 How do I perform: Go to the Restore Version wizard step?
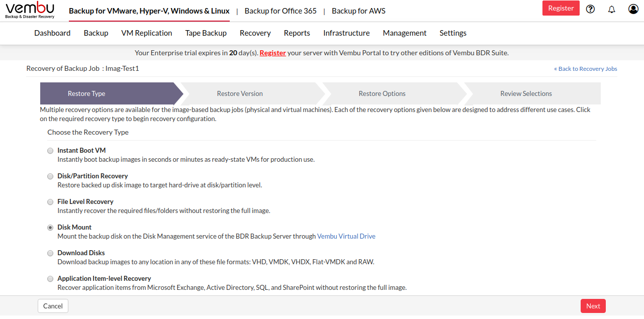[240, 93]
